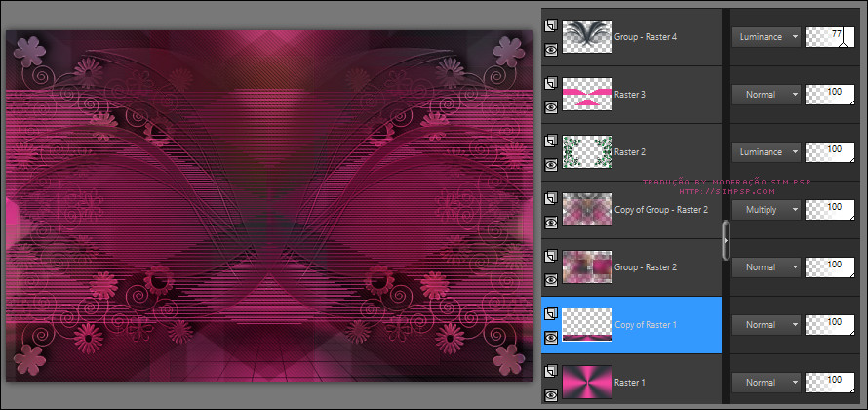Click layer type icon for Group - Raster 4
This screenshot has width=868, height=410.
click(x=550, y=27)
